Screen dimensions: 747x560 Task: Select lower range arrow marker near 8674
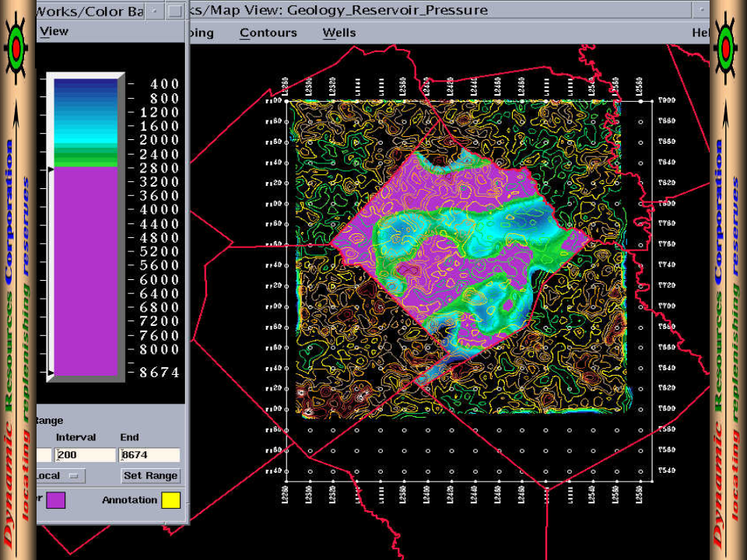(51, 373)
